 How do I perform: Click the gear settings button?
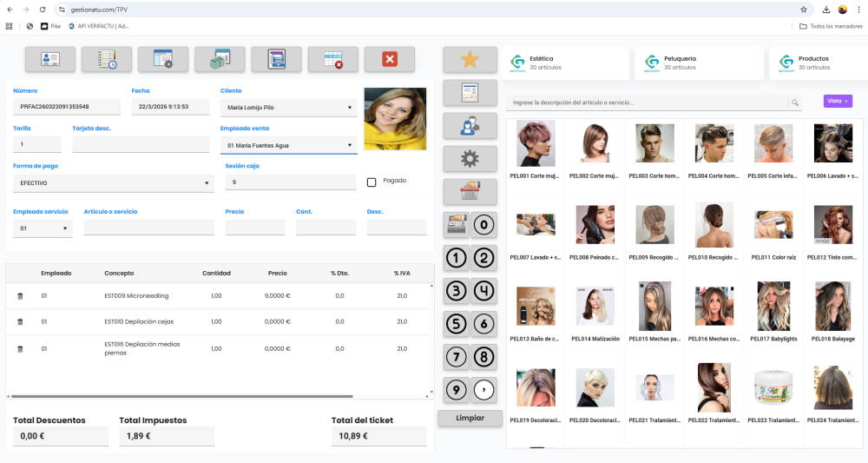[470, 158]
